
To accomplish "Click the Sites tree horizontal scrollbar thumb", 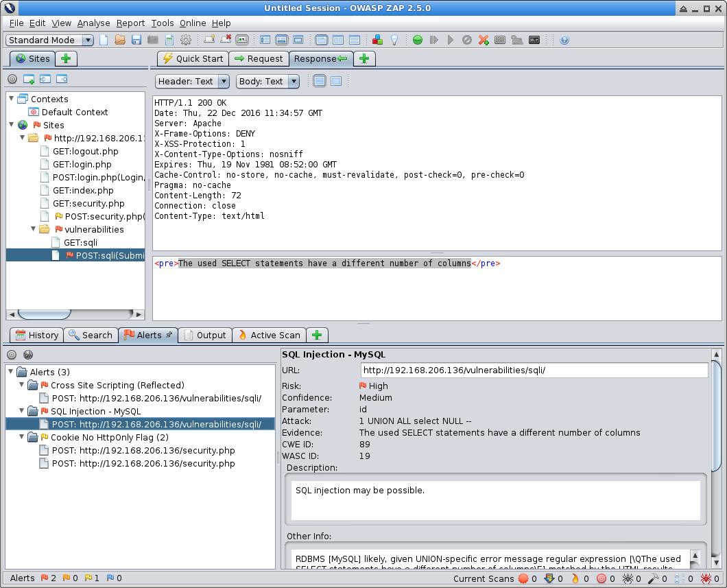I will [x=44, y=314].
